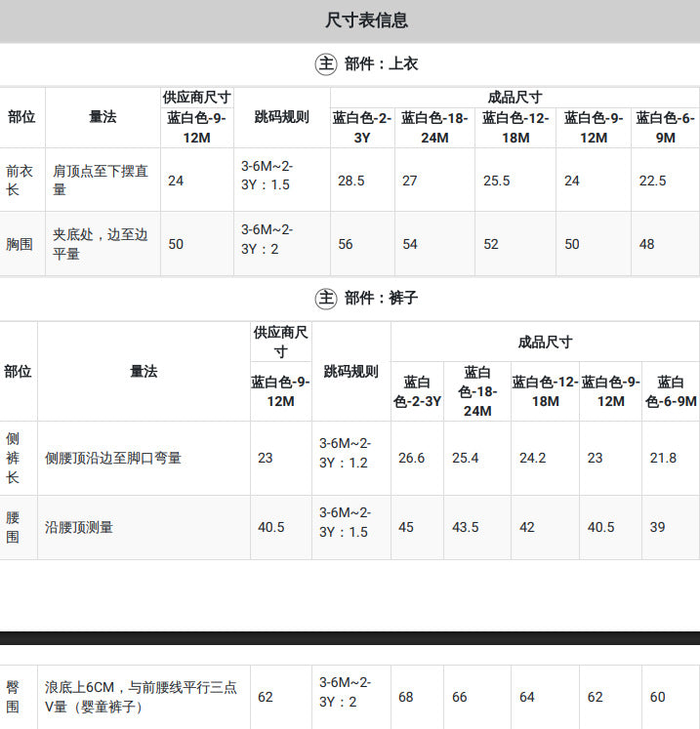Click the 主 icon beside 部件：上衣
Image resolution: width=700 pixels, height=729 pixels.
pyautogui.click(x=325, y=64)
